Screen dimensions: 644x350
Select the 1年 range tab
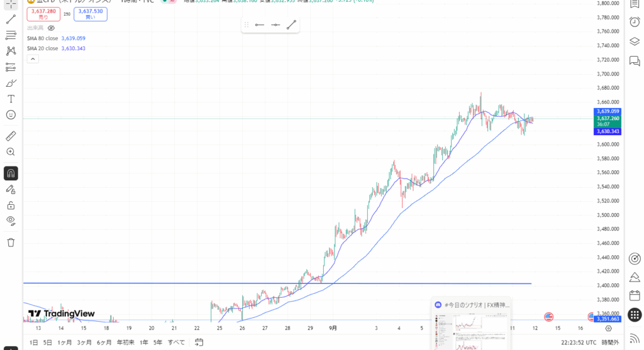pyautogui.click(x=144, y=342)
